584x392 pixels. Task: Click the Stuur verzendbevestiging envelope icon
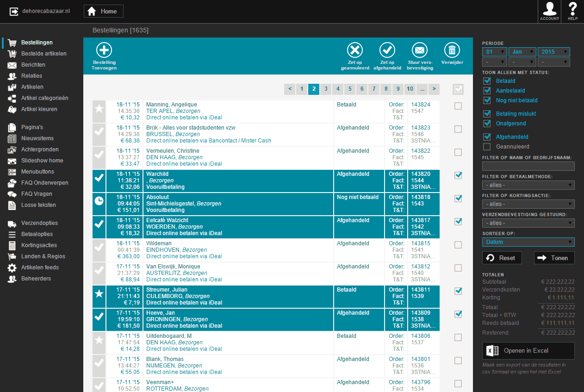420,50
